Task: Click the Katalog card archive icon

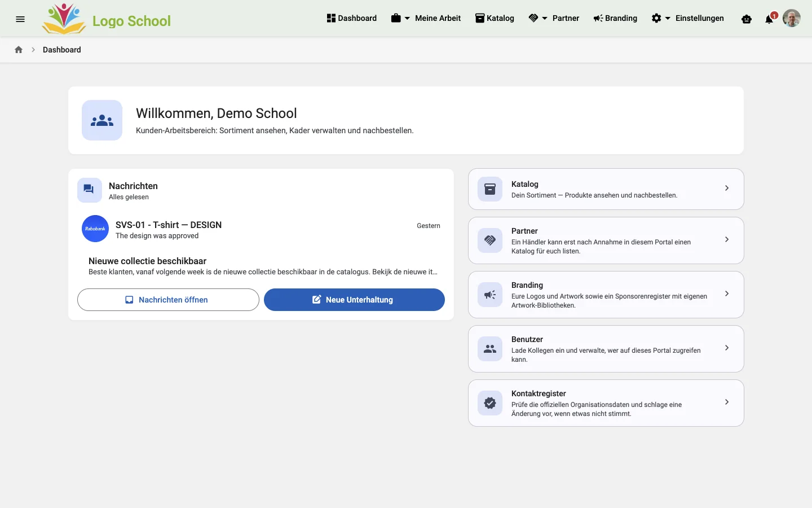Action: (490, 189)
